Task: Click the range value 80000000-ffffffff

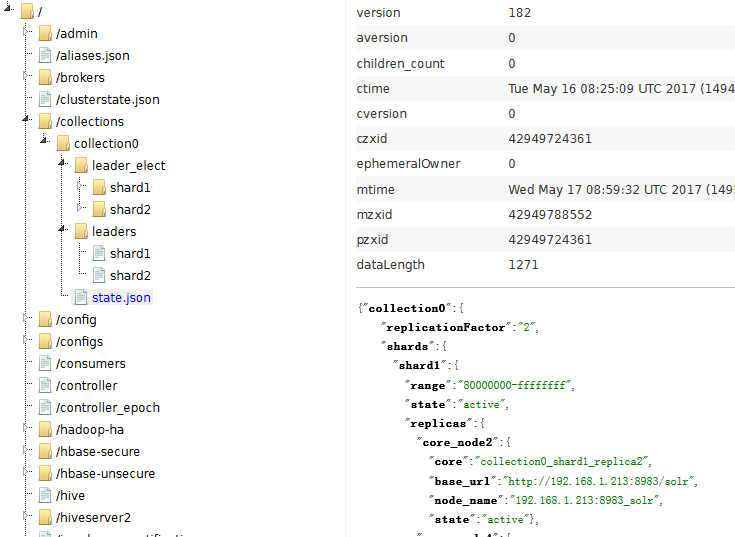Action: 514,385
